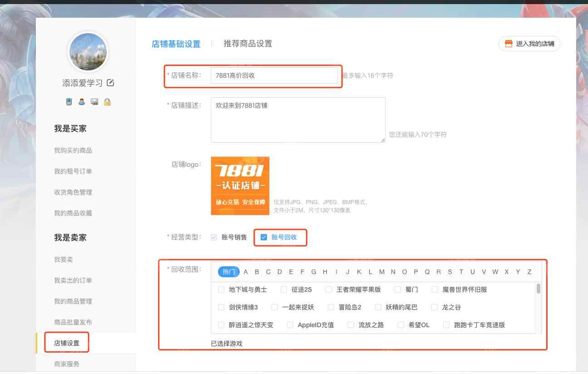Focus the 店铺名称 input field

[x=274, y=75]
